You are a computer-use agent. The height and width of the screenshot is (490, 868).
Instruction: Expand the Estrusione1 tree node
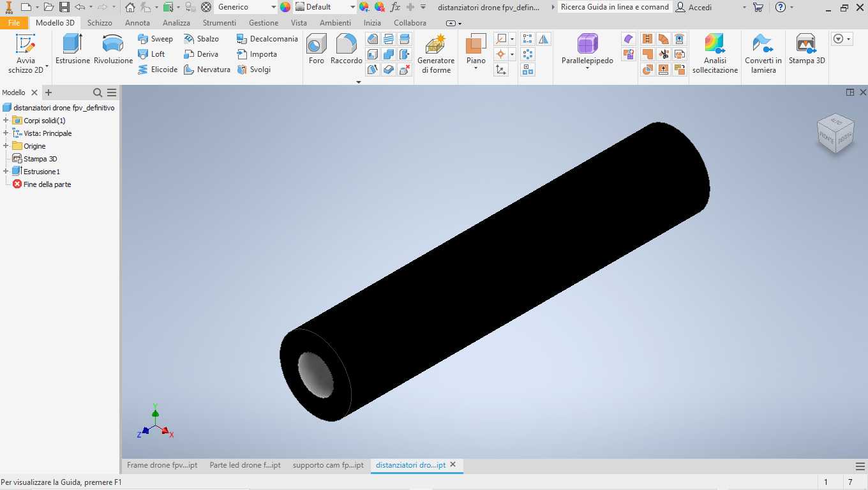(6, 172)
